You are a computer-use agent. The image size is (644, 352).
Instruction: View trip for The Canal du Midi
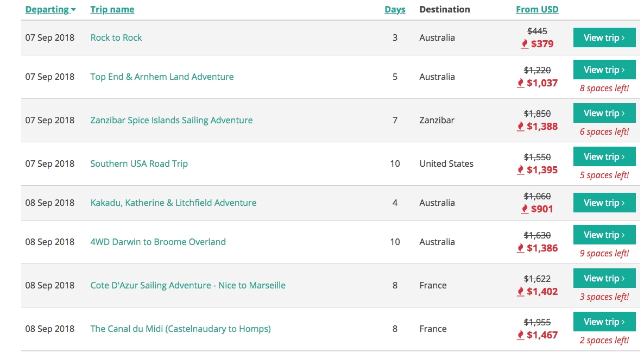tap(604, 322)
